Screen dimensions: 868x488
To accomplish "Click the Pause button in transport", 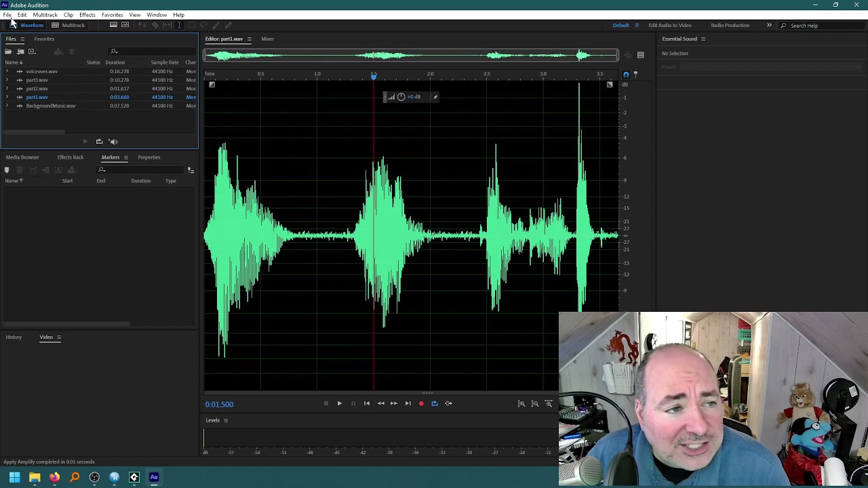I will [353, 403].
